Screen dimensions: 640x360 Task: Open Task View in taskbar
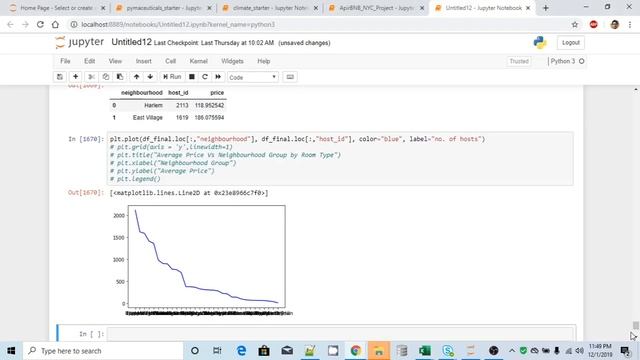pos(217,351)
